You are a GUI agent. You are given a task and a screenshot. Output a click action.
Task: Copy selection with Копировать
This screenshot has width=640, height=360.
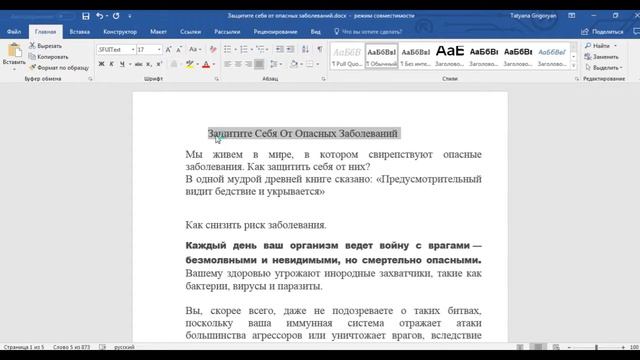(49, 57)
